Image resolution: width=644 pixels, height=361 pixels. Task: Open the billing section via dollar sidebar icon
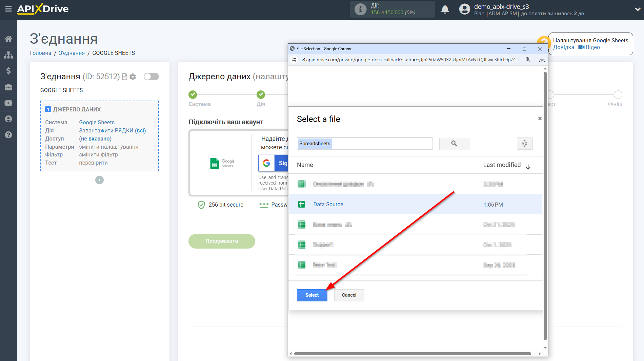(8, 71)
